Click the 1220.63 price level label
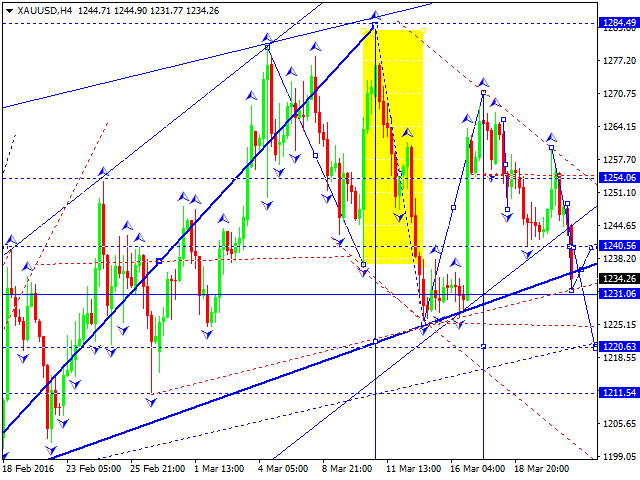640x480 pixels. click(619, 346)
